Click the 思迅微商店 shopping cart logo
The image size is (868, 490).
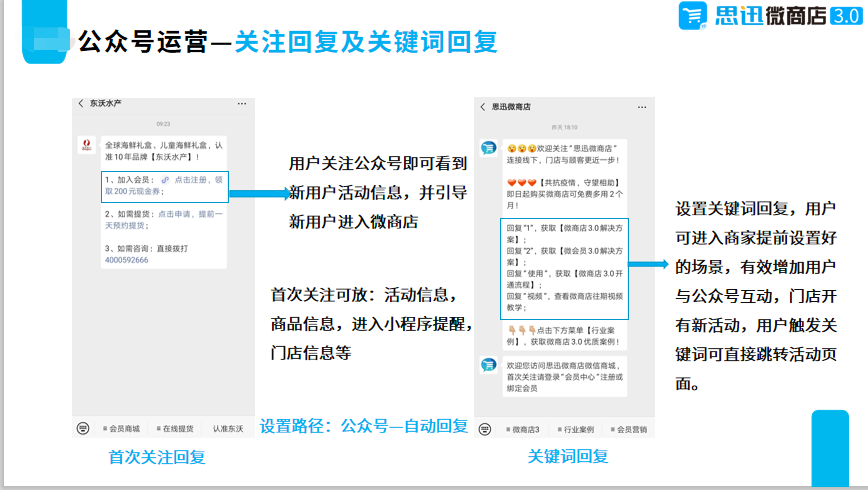tap(693, 15)
